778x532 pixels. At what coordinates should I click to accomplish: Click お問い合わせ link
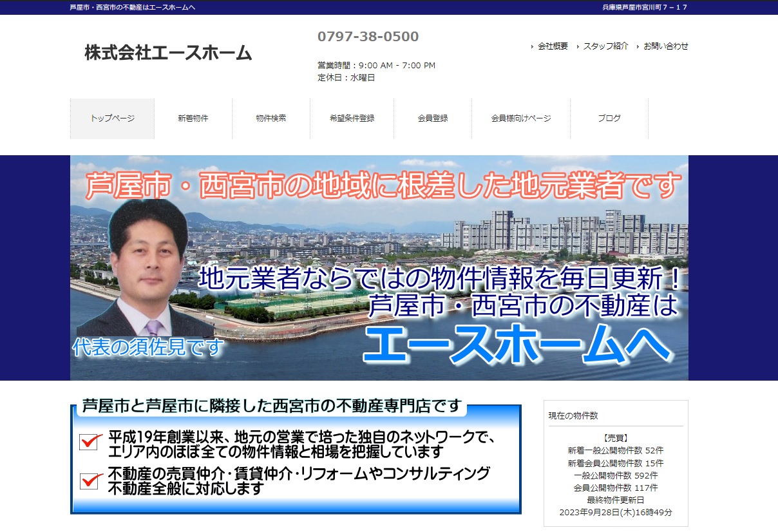(x=666, y=46)
